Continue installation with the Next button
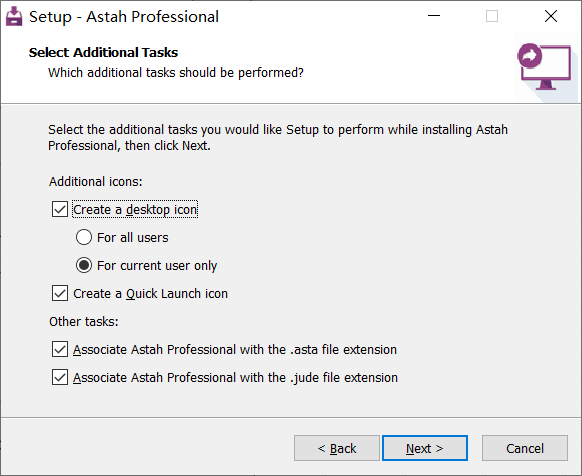The height and width of the screenshot is (476, 582). pyautogui.click(x=425, y=448)
